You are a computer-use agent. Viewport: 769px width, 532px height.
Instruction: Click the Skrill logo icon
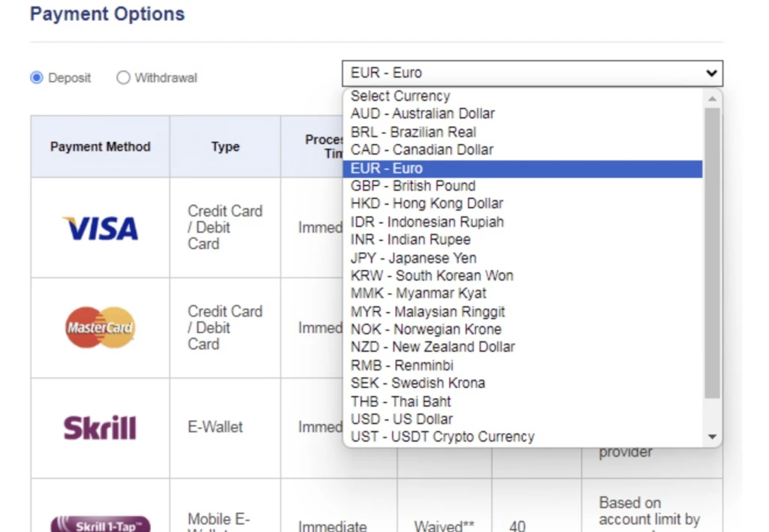tap(100, 428)
